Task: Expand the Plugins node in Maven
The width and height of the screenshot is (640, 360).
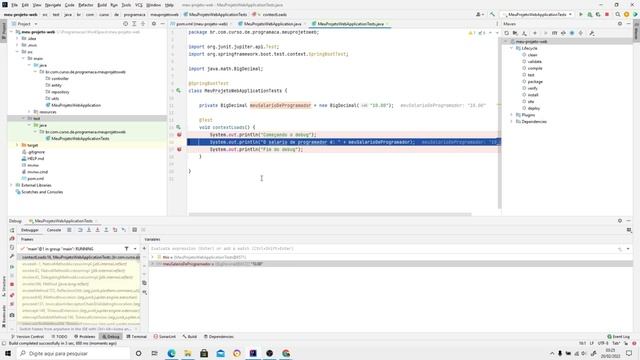Action: (x=511, y=115)
